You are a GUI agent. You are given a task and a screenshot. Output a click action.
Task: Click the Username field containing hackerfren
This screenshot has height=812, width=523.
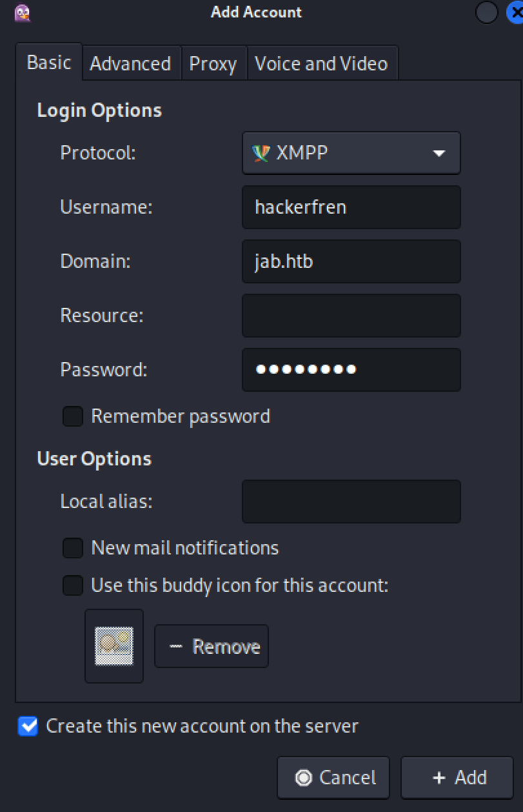(351, 207)
